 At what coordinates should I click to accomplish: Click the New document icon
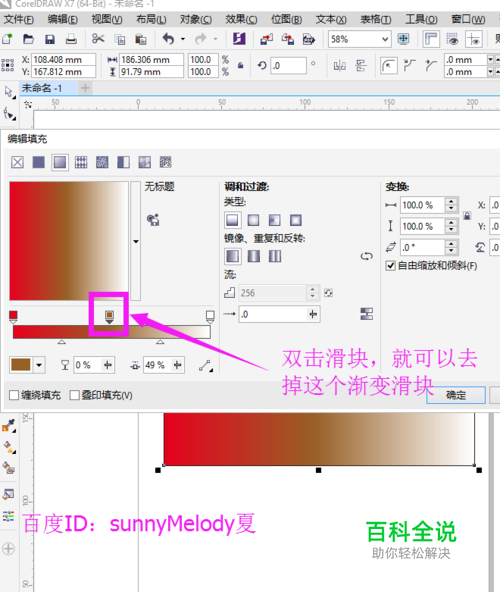point(7,39)
